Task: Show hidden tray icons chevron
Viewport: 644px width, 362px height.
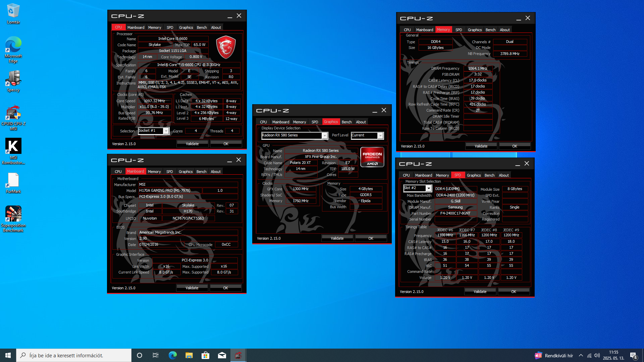Action: coord(581,355)
